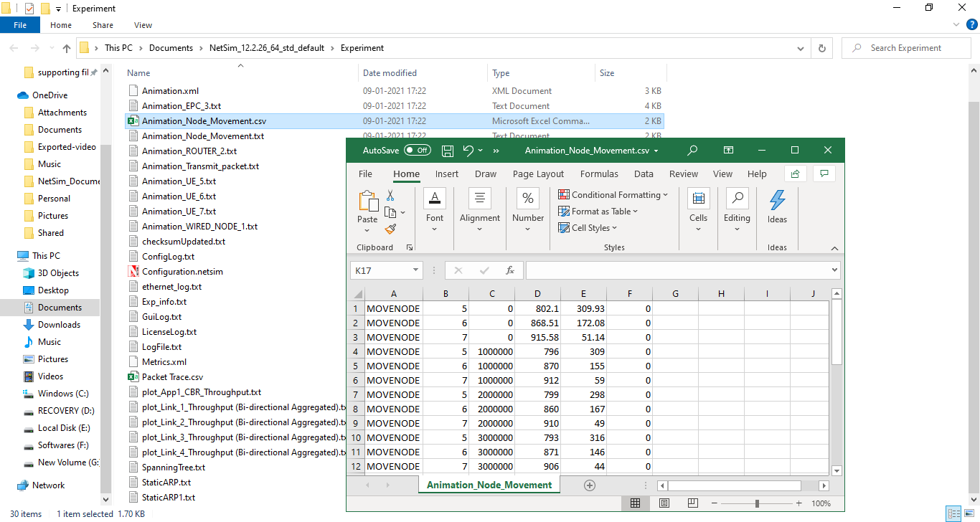Click Documents in the address breadcrumb
Screen dimensions: 980x522
point(171,48)
